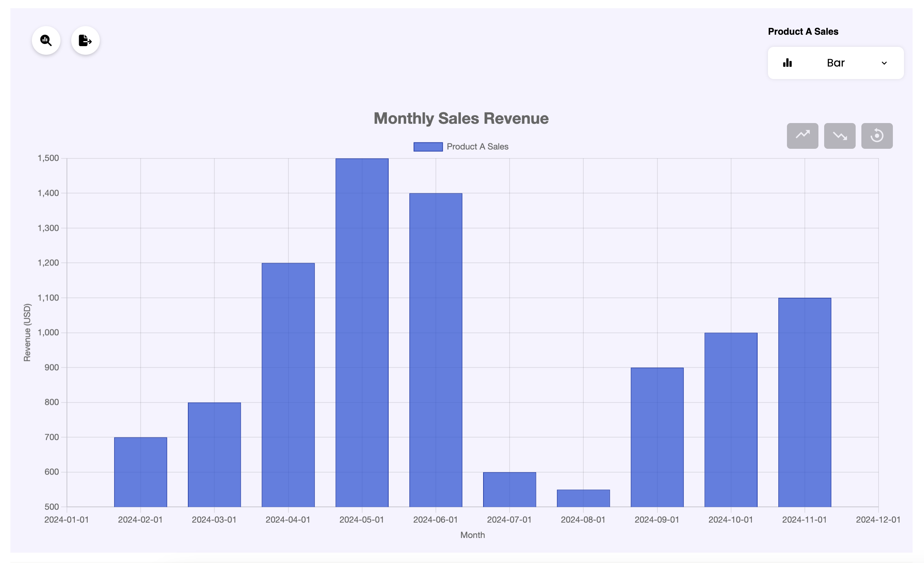Select the 2024-02-01 bar at 700
This screenshot has width=924, height=563.
pos(140,472)
